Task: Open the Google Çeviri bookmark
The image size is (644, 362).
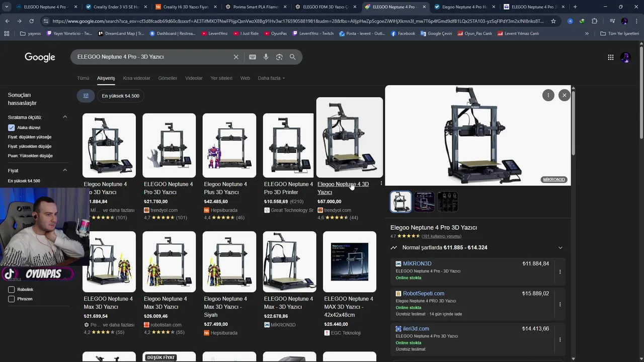Action: point(440,34)
